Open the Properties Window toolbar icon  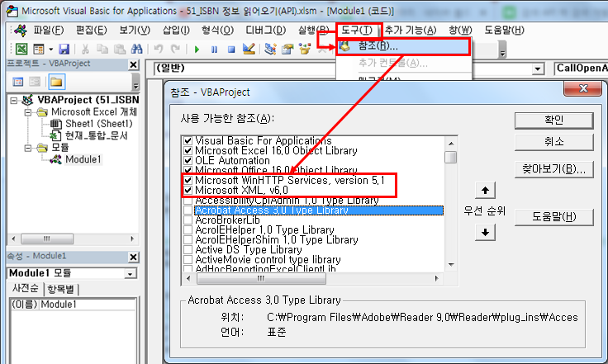(x=287, y=50)
